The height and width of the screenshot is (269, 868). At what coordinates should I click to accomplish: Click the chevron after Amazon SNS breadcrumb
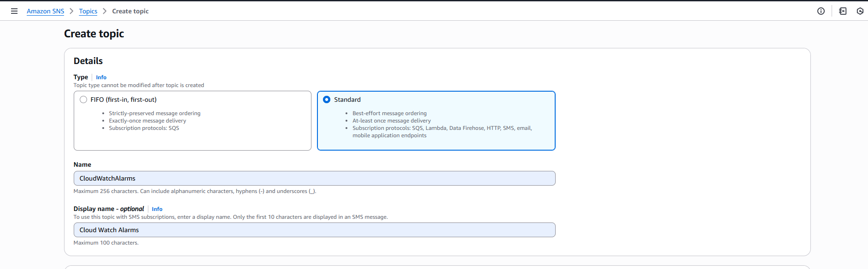(71, 11)
